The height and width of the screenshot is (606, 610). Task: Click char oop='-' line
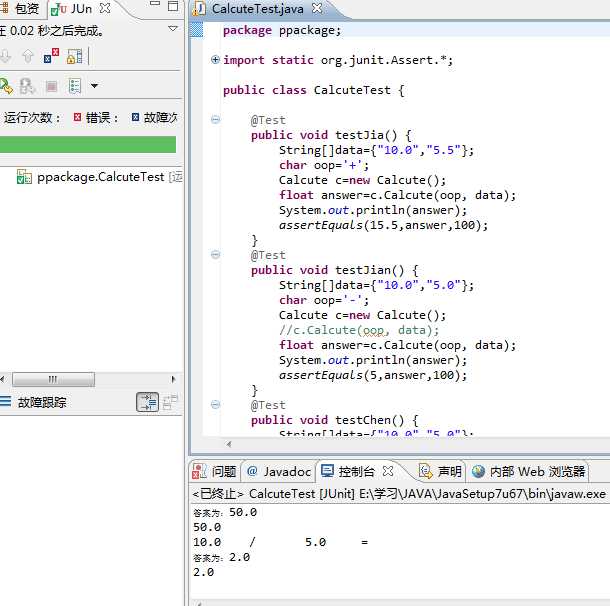click(324, 300)
